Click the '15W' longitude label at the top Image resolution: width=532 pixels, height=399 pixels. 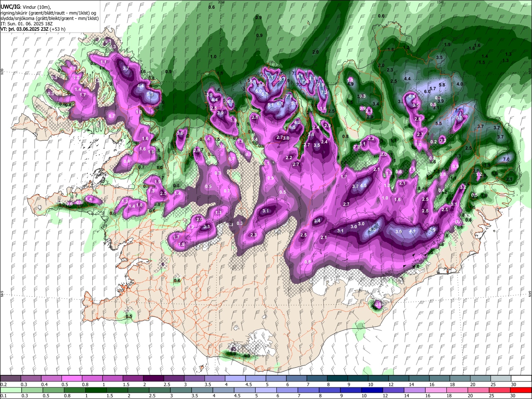(441, 2)
